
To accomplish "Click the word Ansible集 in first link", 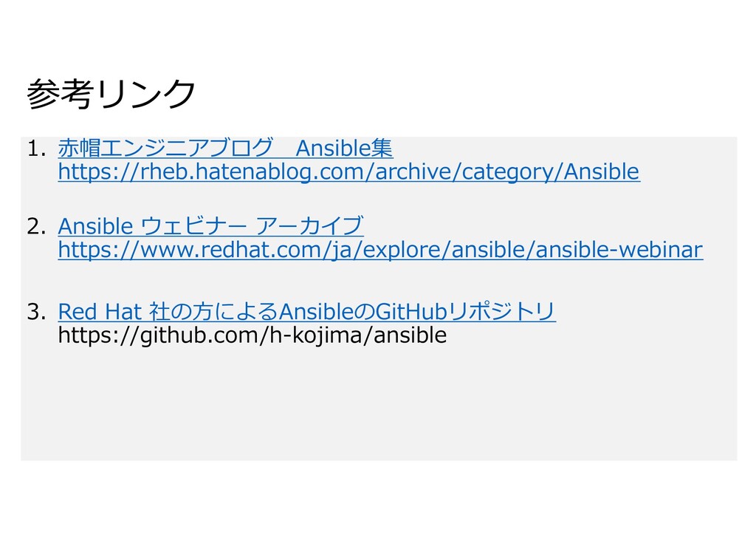I will click(x=344, y=148).
